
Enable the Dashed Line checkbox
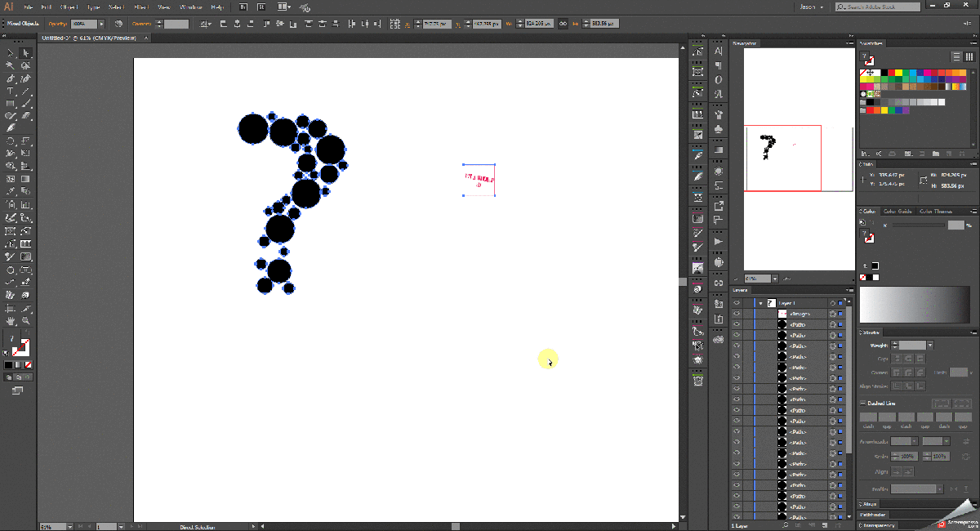(x=863, y=403)
